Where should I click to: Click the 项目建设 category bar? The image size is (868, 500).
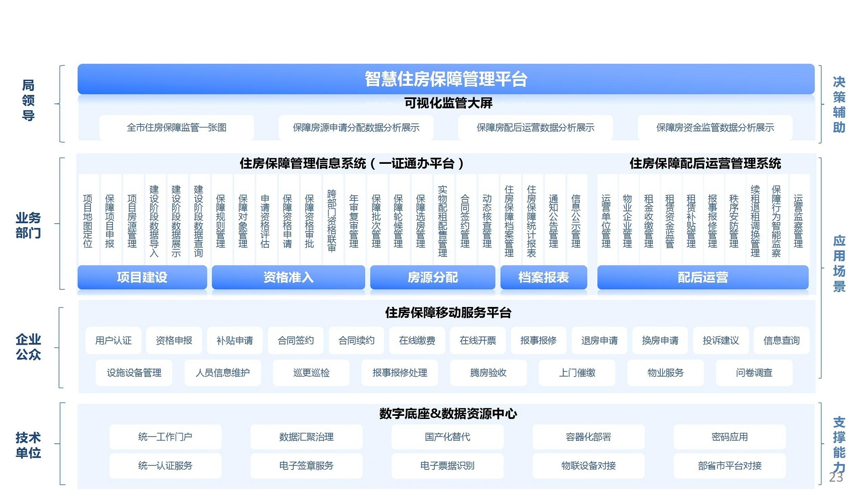[142, 277]
